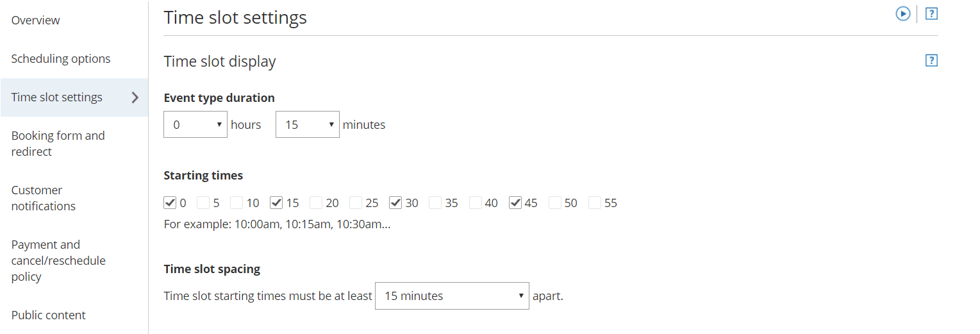Check the 5 starting time checkbox

[203, 203]
